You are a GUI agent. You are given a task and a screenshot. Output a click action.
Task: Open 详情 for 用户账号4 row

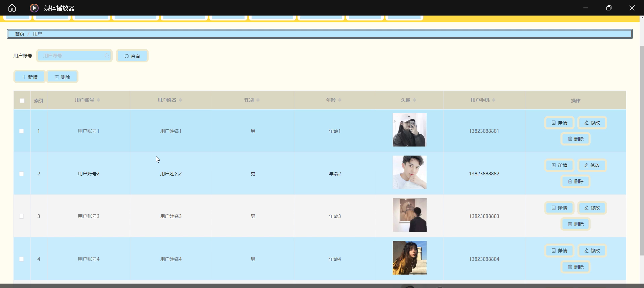pyautogui.click(x=559, y=251)
